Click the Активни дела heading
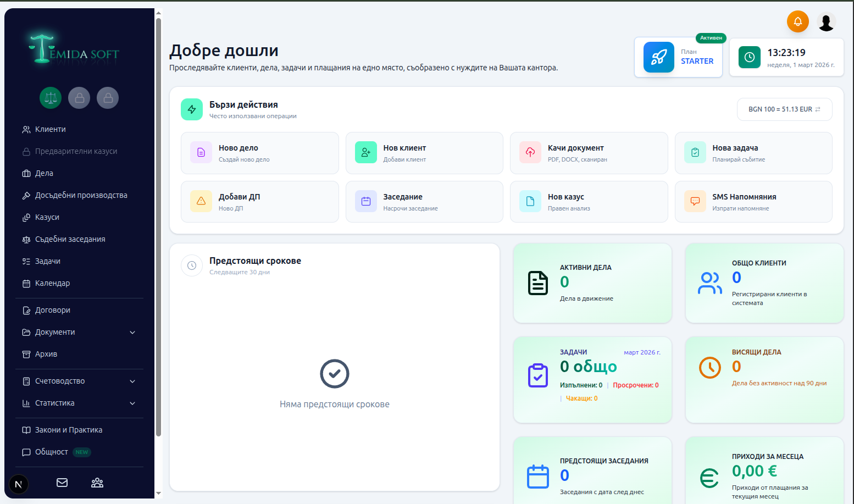Image resolution: width=854 pixels, height=504 pixels. click(586, 268)
